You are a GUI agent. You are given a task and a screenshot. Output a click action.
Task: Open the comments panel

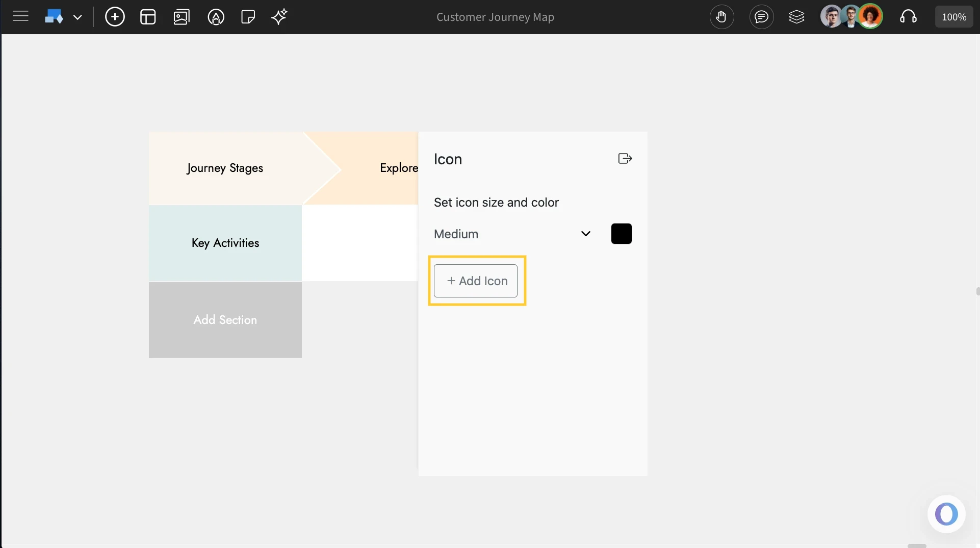pos(761,17)
